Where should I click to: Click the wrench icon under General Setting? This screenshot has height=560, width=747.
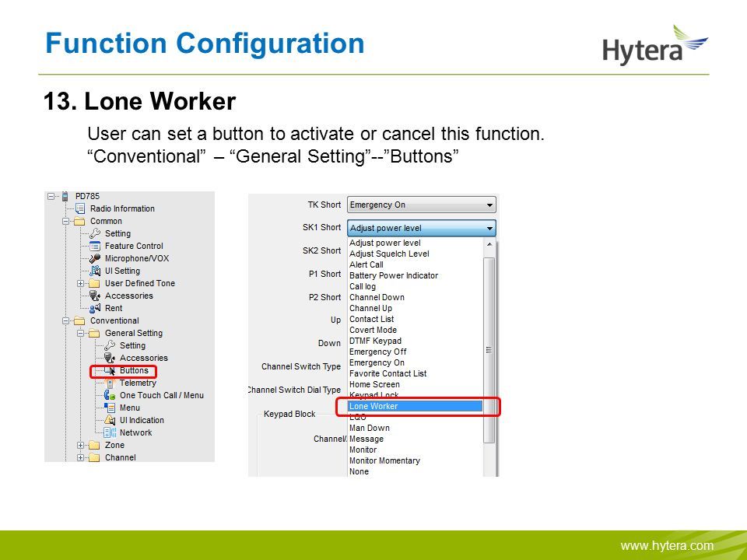tap(110, 345)
